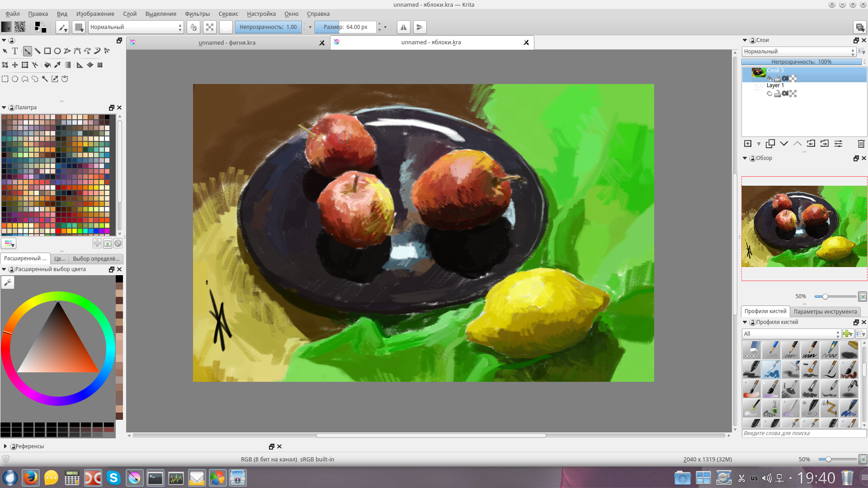Hide Слой 3 with its eye icon

[769, 79]
